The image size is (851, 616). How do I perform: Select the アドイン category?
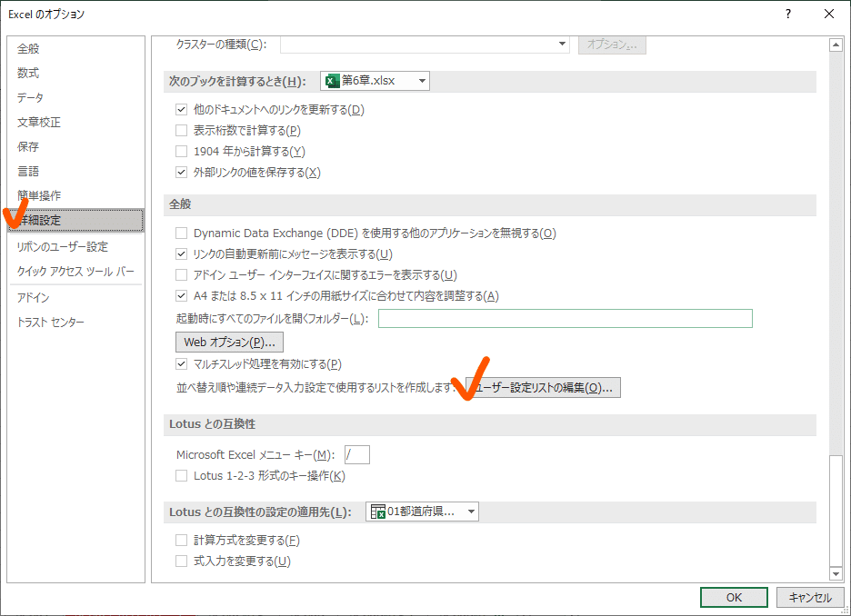(33, 297)
